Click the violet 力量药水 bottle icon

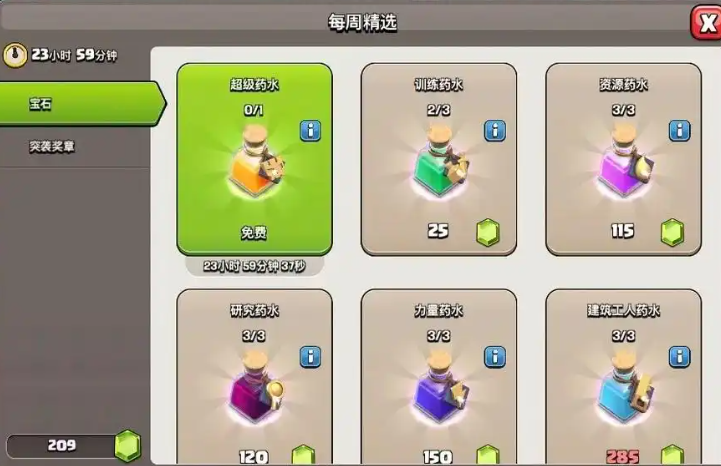(440, 387)
